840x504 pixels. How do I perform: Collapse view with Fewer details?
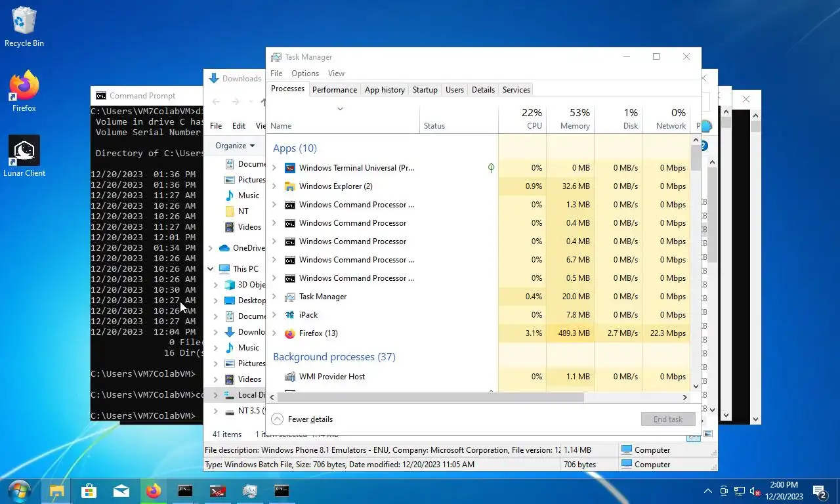coord(302,419)
